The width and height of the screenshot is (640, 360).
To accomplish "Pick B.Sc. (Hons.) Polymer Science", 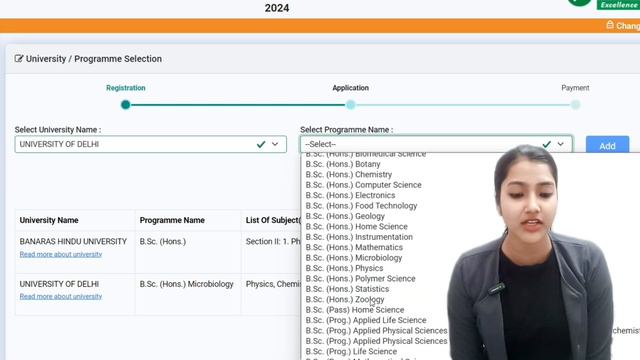I will click(x=360, y=279).
